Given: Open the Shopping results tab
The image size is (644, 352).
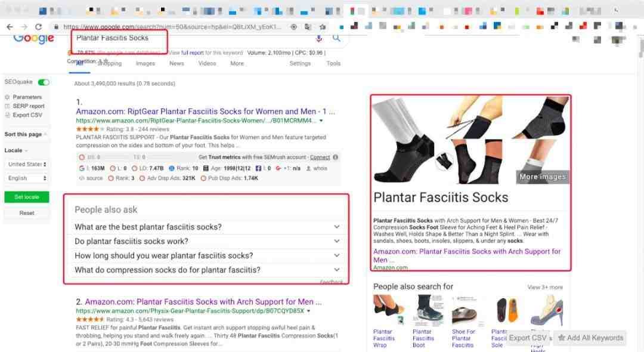Looking at the screenshot, I should coord(110,64).
